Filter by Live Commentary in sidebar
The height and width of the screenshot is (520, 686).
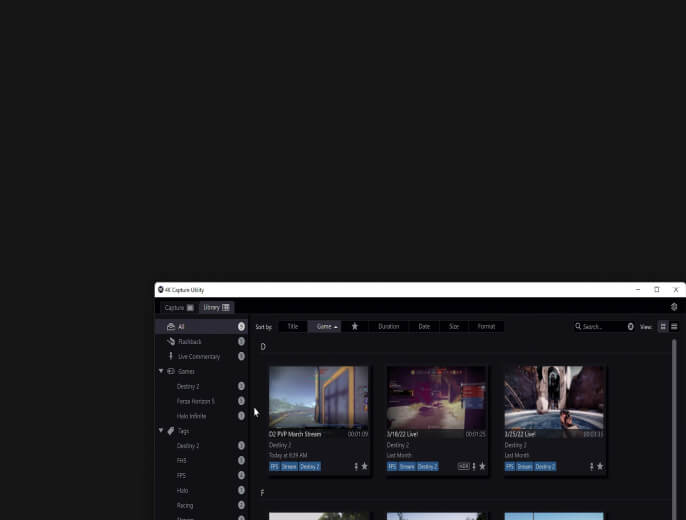(202, 356)
